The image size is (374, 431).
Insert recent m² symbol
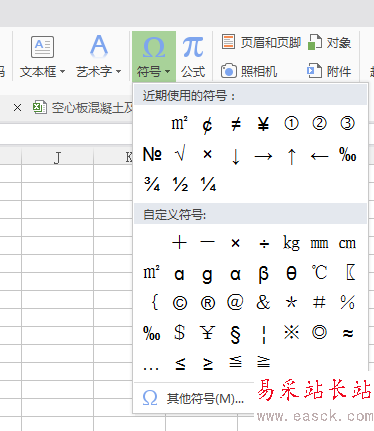pyautogui.click(x=179, y=124)
